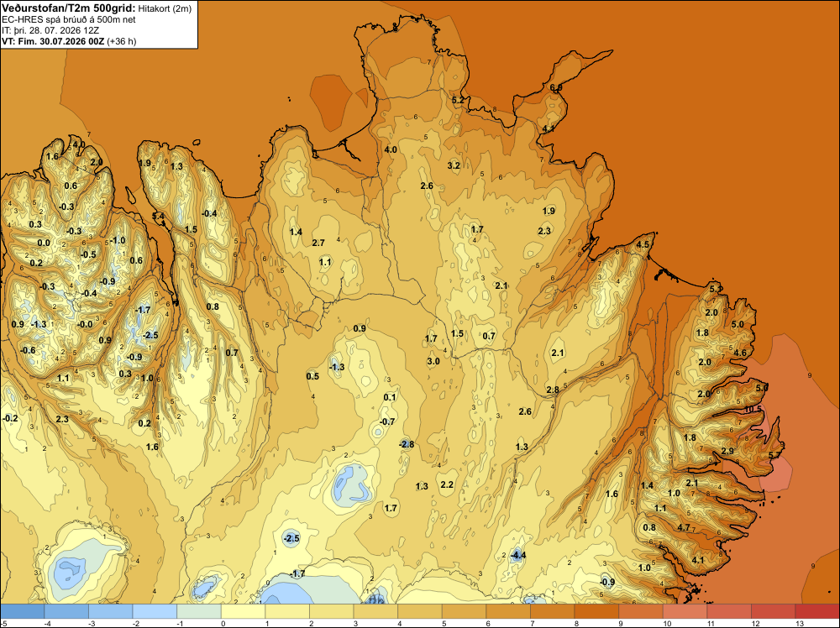
Task: Pick the legend swatch between 9 and 10
Action: [640, 611]
